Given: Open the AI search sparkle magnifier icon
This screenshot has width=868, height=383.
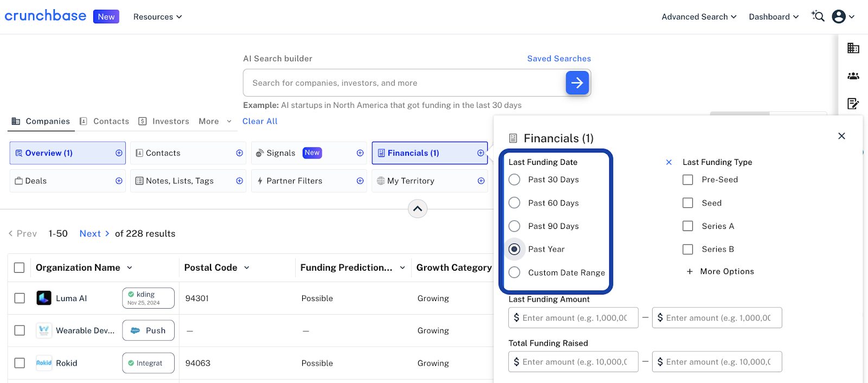Looking at the screenshot, I should click(x=818, y=16).
